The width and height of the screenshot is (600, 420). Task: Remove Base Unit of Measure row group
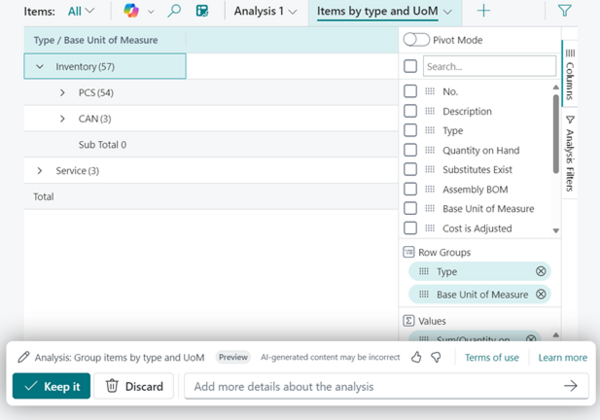(x=541, y=294)
